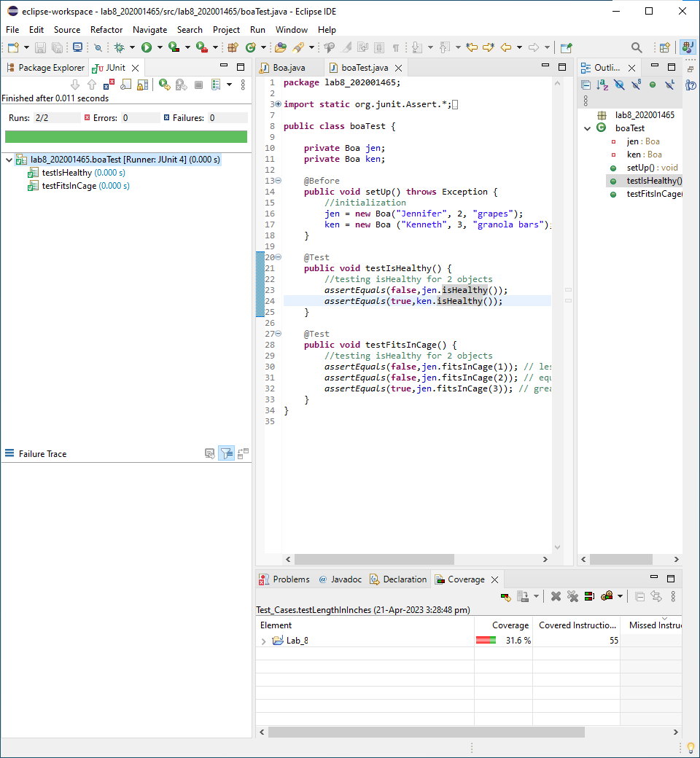Open the Refactor menu
700x758 pixels.
click(x=106, y=30)
